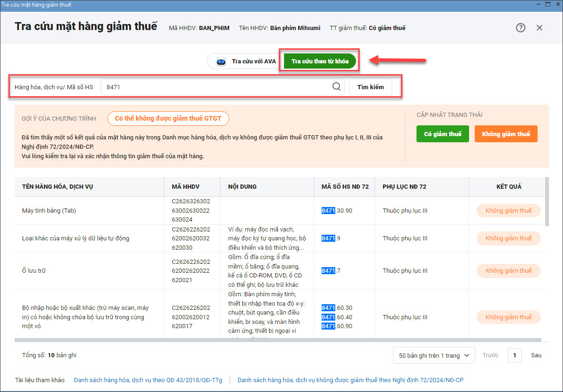Open the help question mark icon

coord(520,28)
